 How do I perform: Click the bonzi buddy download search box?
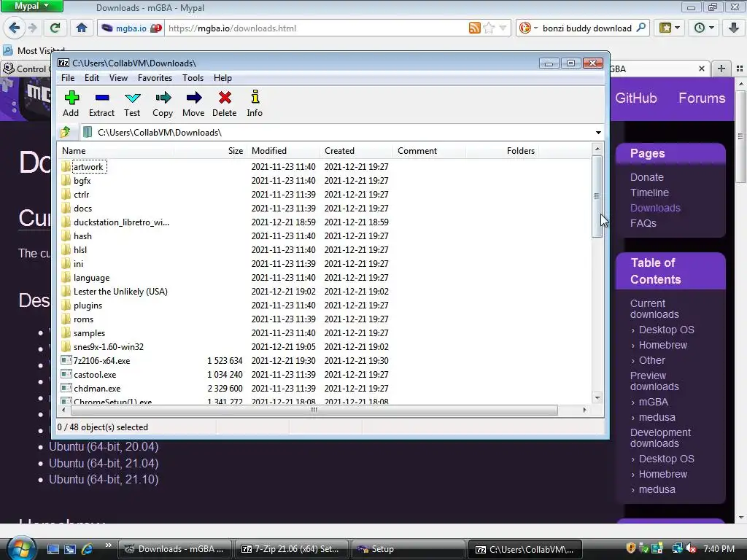(x=587, y=28)
